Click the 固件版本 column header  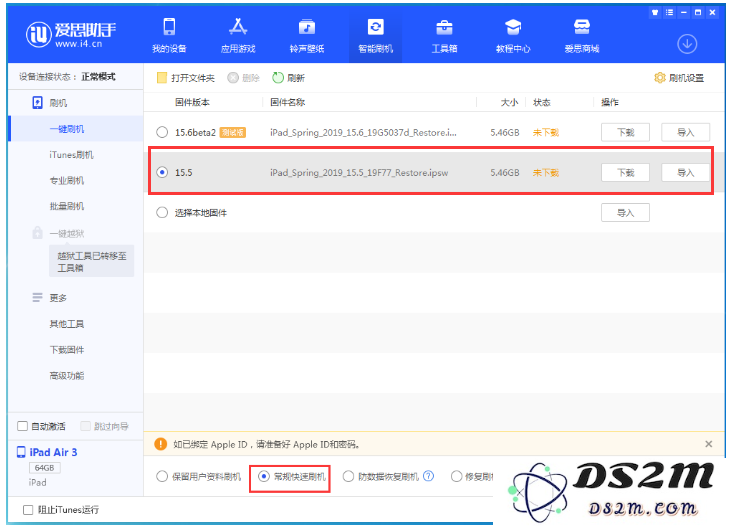pyautogui.click(x=192, y=102)
